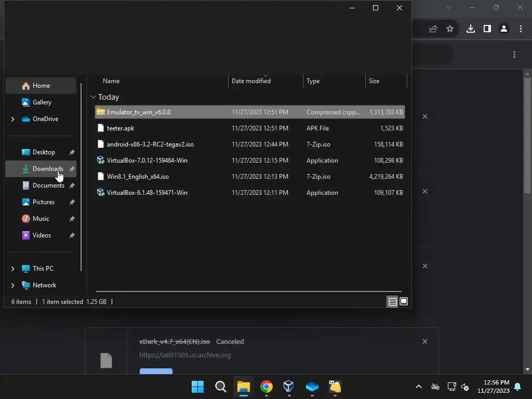Open the ia801505.us.archive.org download source link
The image size is (532, 399).
185,355
